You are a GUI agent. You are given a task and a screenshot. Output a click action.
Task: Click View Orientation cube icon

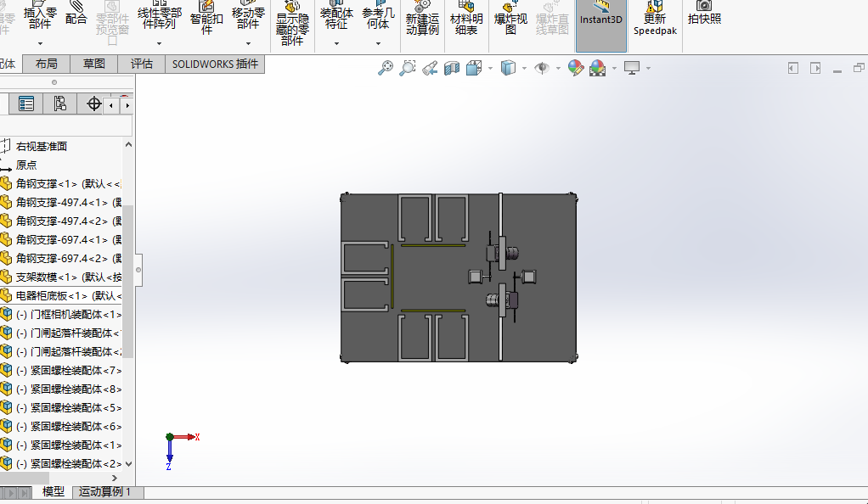[474, 68]
